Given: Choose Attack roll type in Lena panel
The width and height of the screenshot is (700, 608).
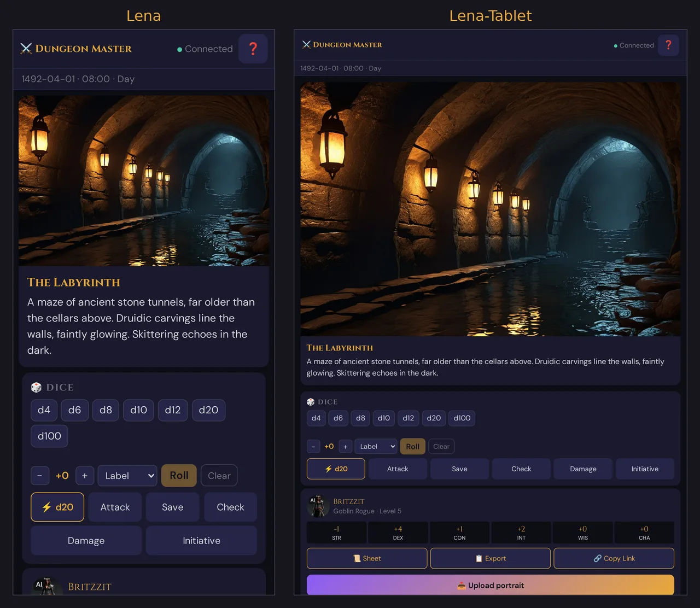Looking at the screenshot, I should 115,507.
